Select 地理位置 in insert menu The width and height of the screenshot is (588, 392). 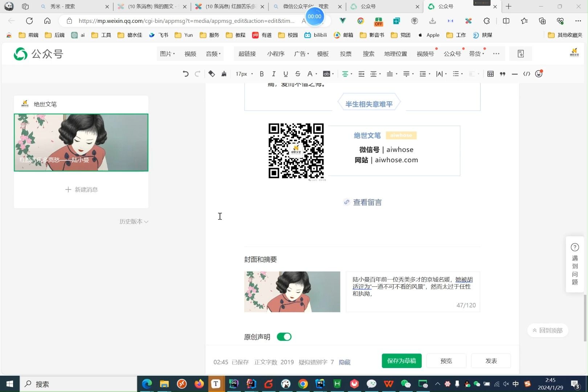[x=396, y=54]
